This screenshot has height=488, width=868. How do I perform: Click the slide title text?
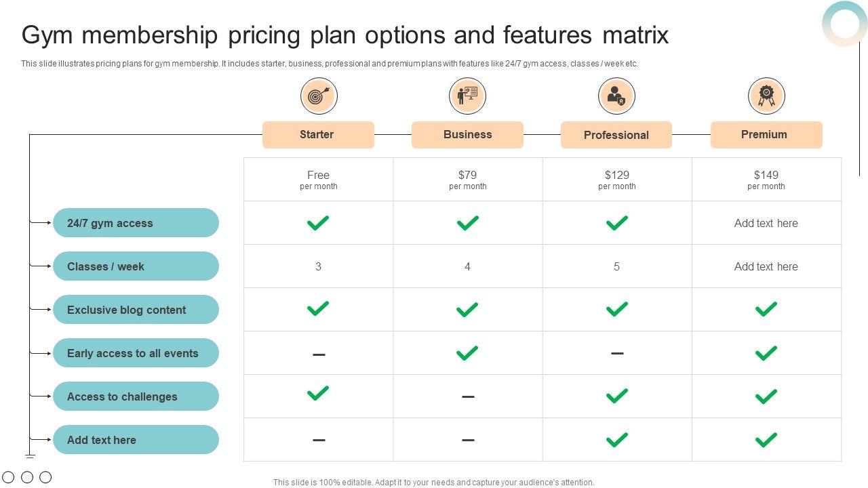(x=345, y=35)
